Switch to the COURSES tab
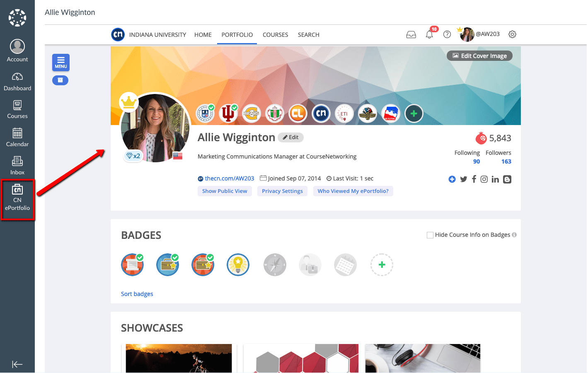 pyautogui.click(x=275, y=35)
